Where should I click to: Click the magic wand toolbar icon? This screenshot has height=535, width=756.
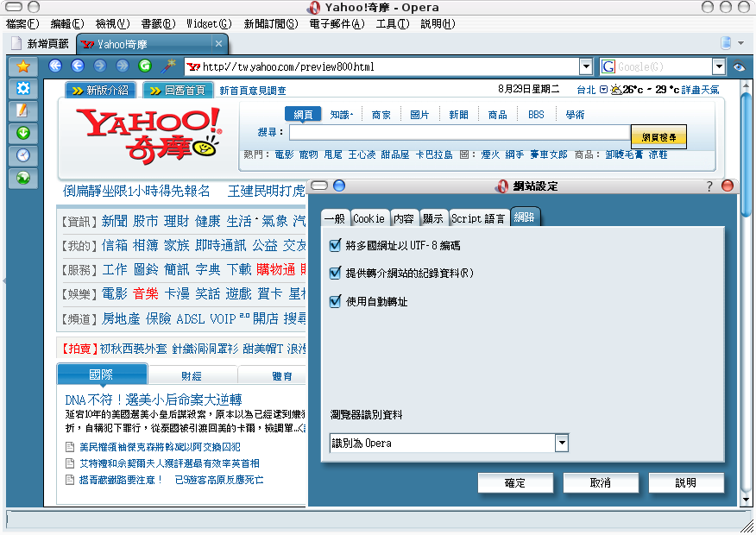[x=167, y=66]
